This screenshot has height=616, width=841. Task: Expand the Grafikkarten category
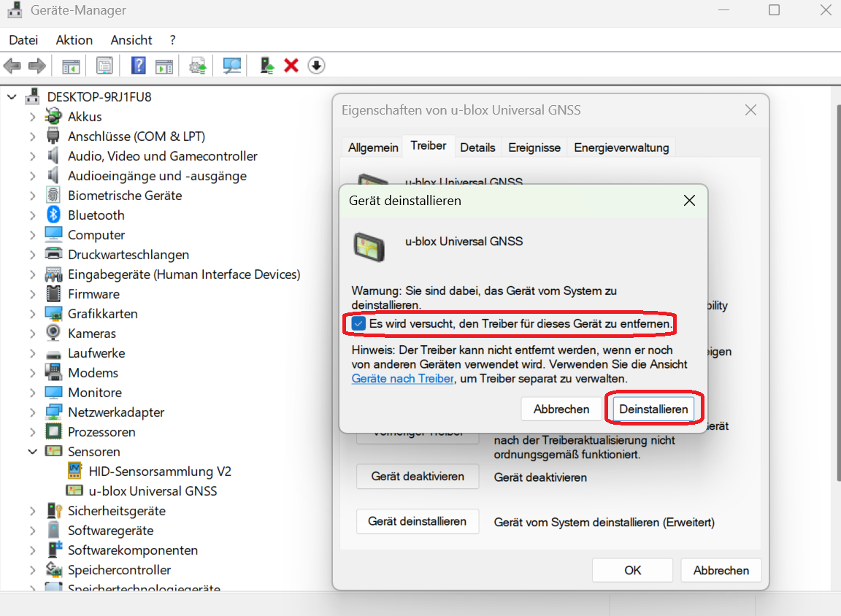pos(32,314)
